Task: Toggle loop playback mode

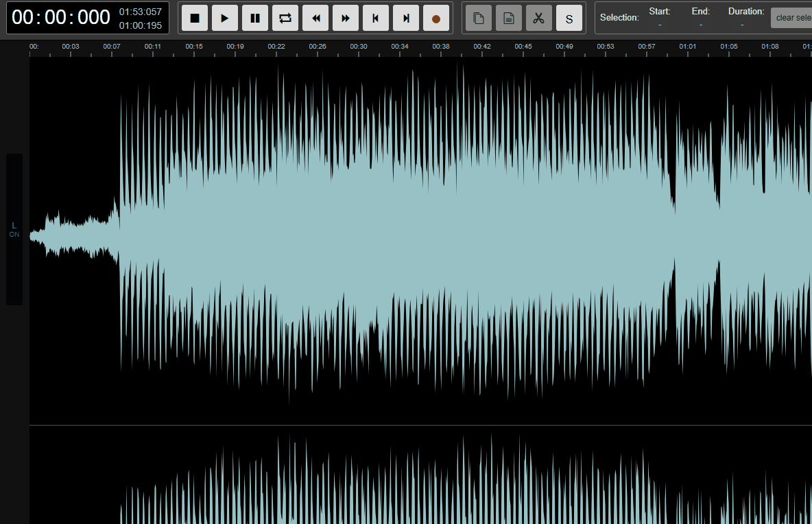Action: (285, 18)
